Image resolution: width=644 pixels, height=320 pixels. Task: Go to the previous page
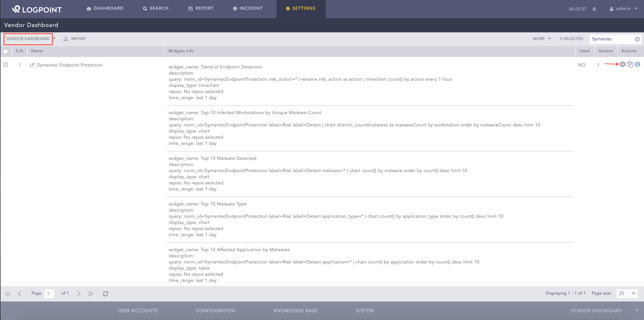[20, 293]
